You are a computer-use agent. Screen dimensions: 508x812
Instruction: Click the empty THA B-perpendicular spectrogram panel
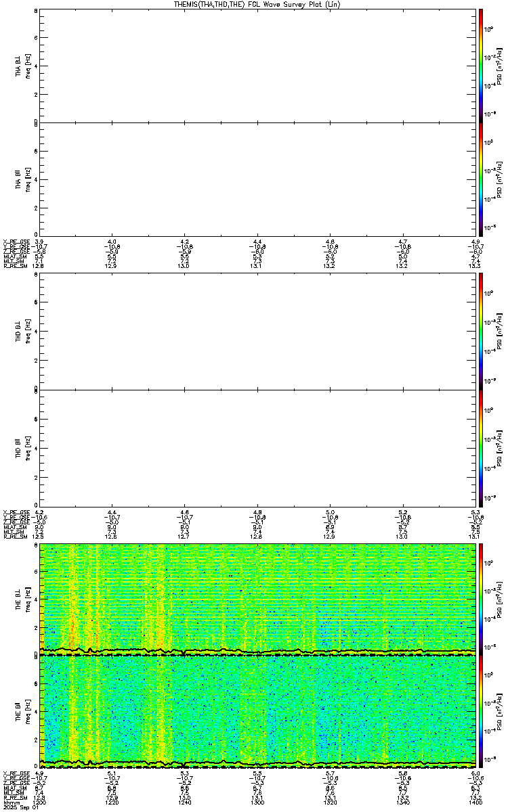point(258,65)
